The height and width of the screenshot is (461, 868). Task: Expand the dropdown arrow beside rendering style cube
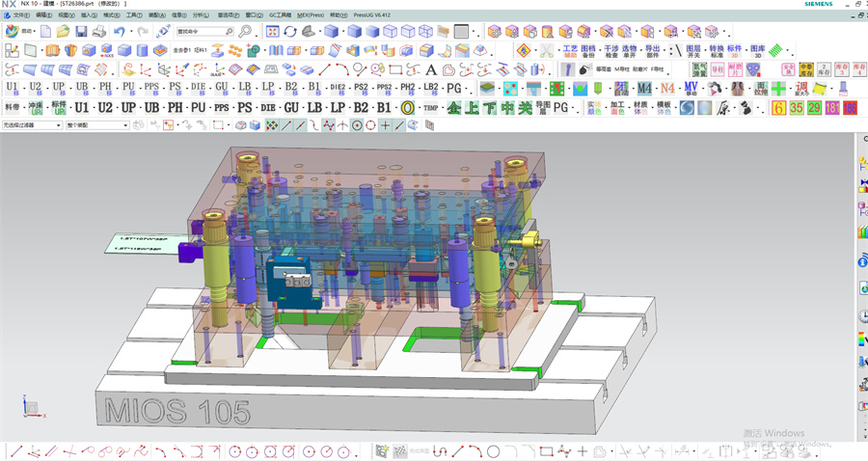point(342,32)
